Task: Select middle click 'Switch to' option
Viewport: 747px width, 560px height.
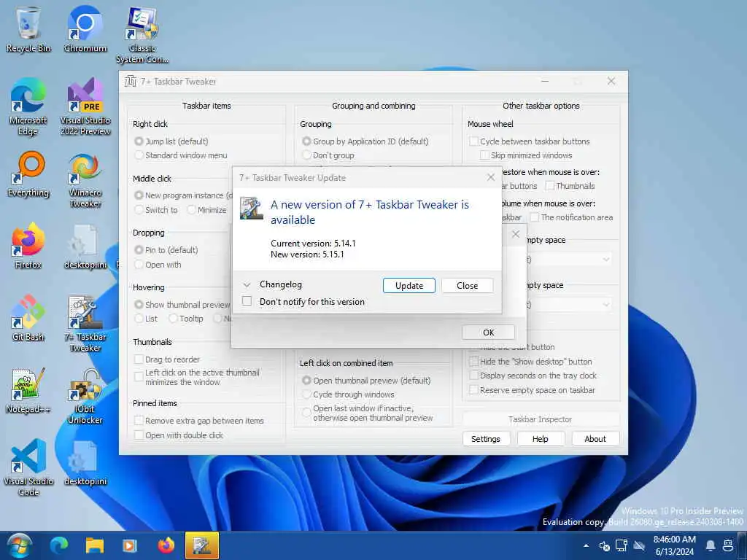Action: [139, 209]
